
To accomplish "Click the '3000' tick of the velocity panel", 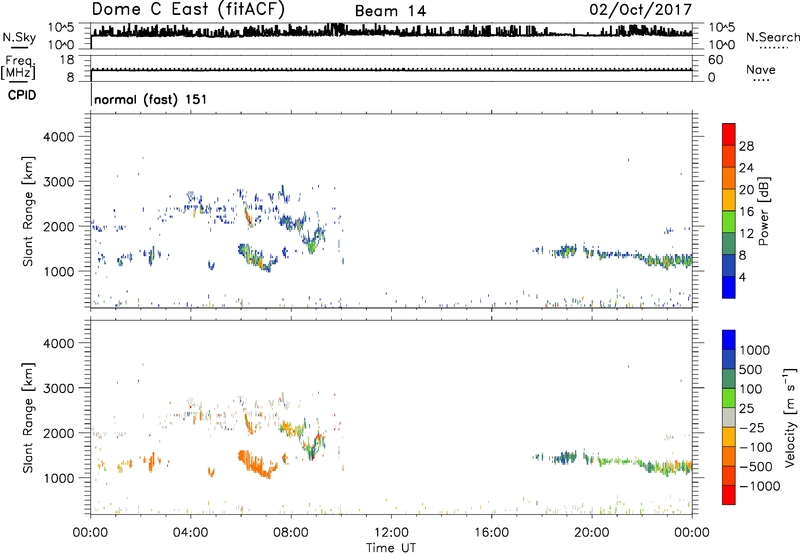I will 58,388.
